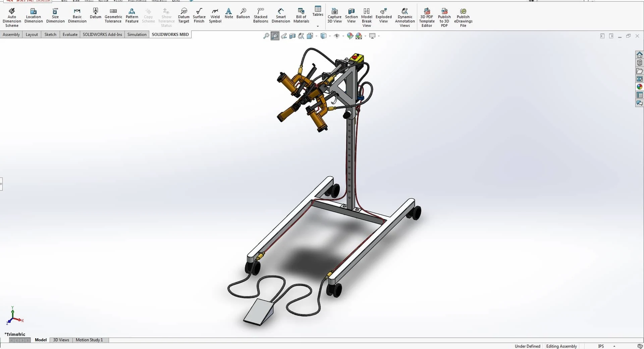Launch Auto Dimension Scheme tool
Viewport: 644px width, 349px height.
point(12,17)
